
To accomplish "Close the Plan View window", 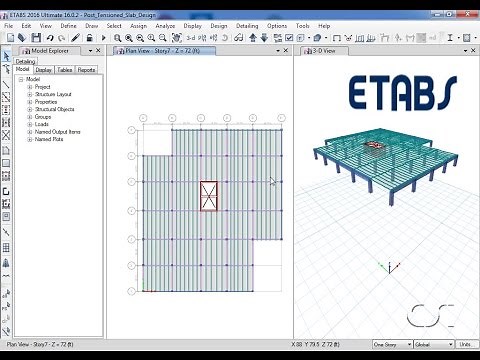I will click(x=286, y=51).
